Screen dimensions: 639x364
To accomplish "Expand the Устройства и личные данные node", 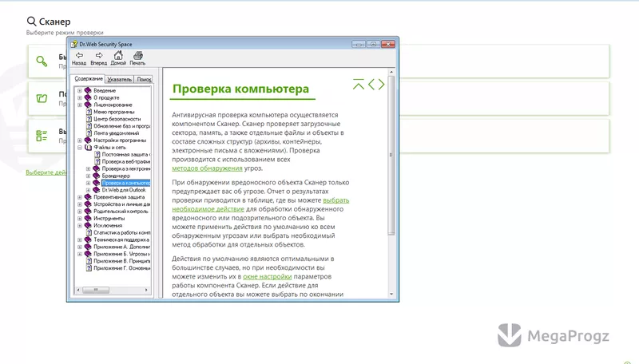I will click(80, 204).
